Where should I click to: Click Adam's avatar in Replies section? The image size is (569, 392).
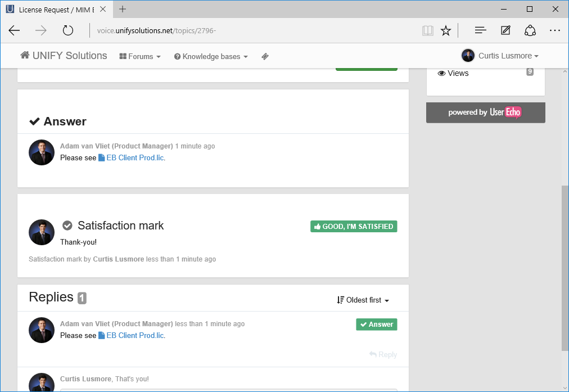pyautogui.click(x=42, y=330)
